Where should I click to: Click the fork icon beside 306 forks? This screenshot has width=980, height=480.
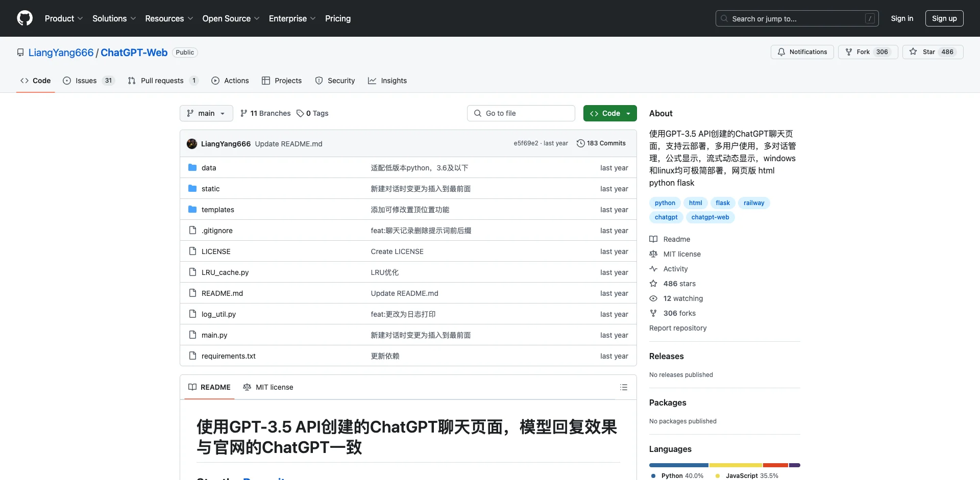click(x=653, y=313)
